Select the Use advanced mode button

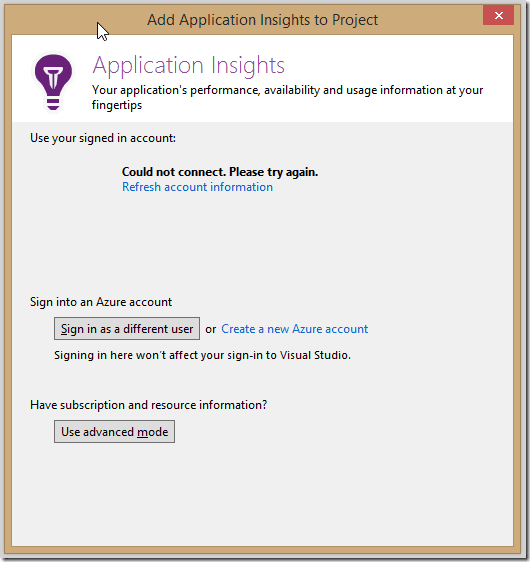point(114,432)
